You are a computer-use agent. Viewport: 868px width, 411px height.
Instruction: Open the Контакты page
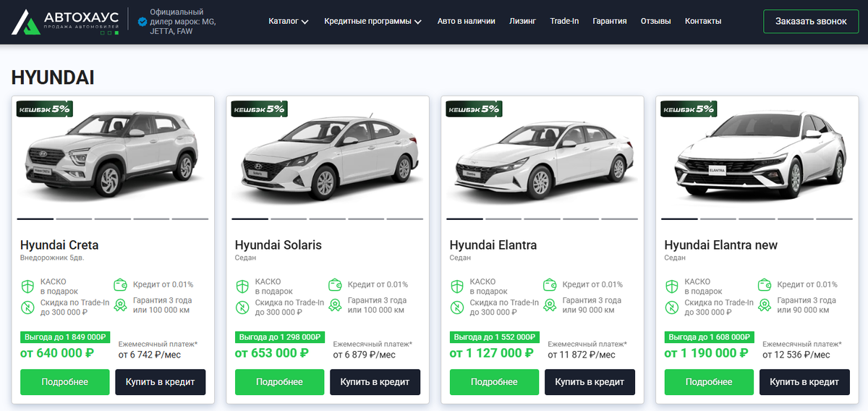[703, 22]
